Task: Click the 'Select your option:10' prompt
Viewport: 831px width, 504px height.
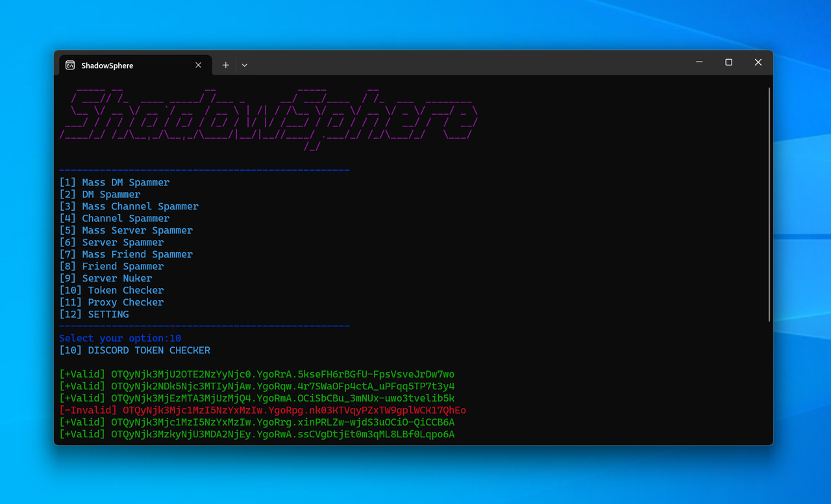Action: tap(120, 339)
